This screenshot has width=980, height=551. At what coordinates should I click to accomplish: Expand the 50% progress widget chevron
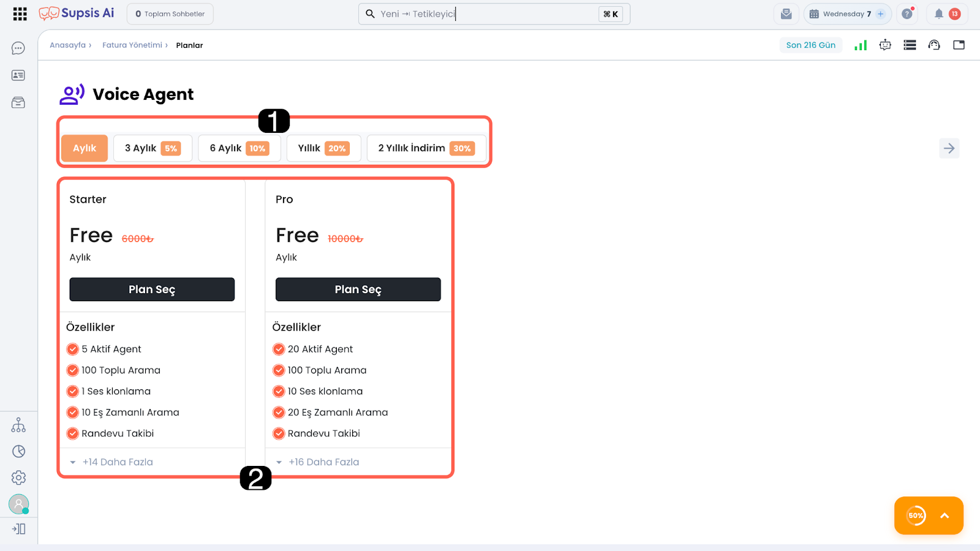click(944, 515)
